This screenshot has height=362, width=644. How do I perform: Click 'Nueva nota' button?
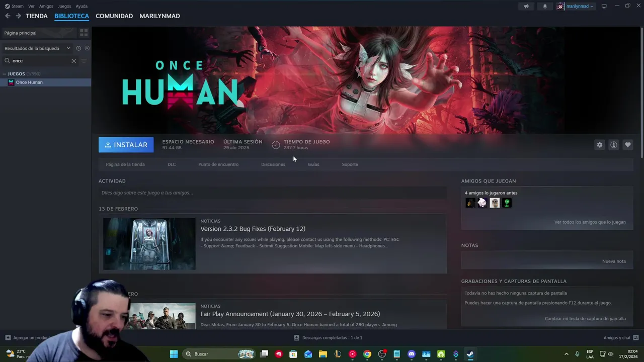click(614, 261)
